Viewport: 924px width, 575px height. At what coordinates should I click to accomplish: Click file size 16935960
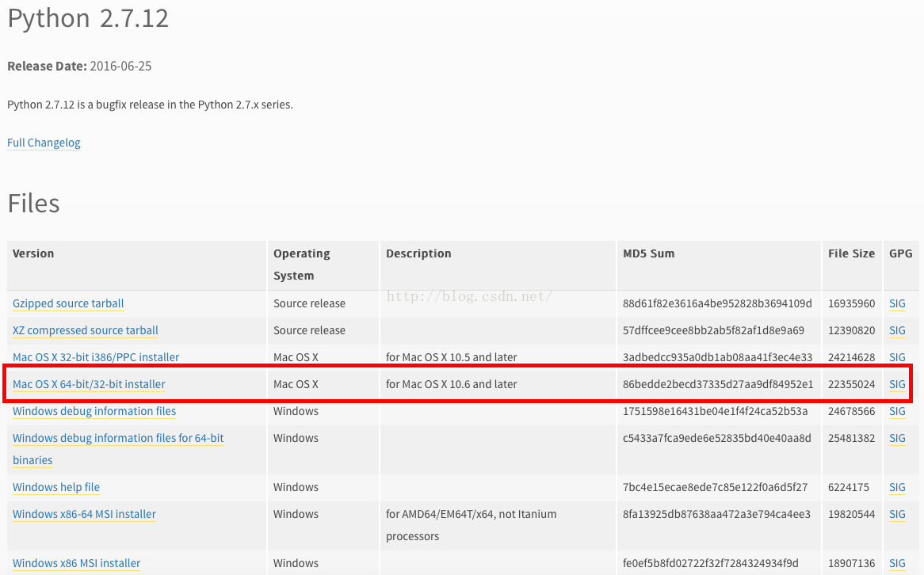click(x=852, y=303)
